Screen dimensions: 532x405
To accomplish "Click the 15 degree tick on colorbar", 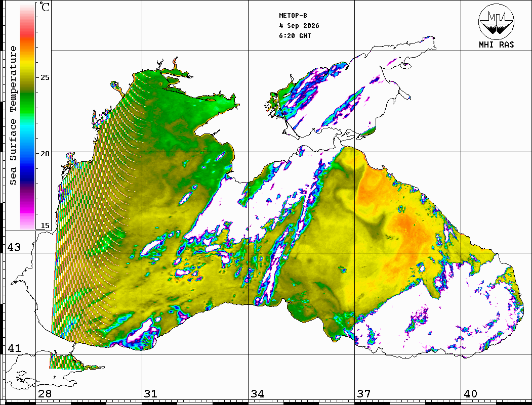I will coord(45,226).
